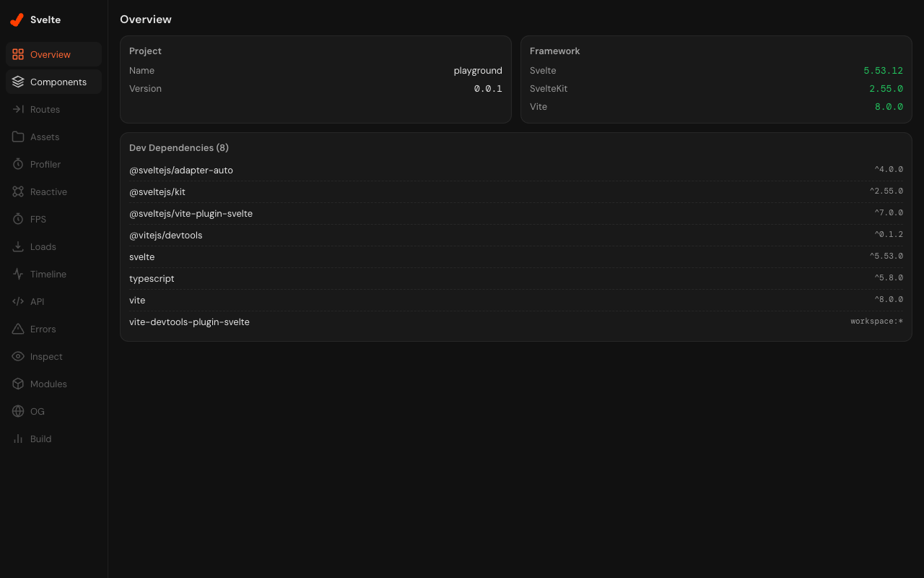Click the Svelte logo icon

pos(17,20)
